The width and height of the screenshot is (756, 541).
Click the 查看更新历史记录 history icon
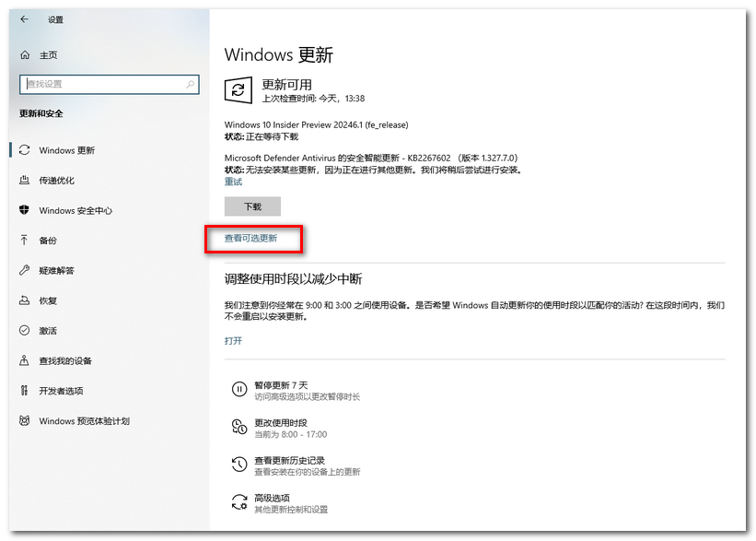tap(238, 465)
